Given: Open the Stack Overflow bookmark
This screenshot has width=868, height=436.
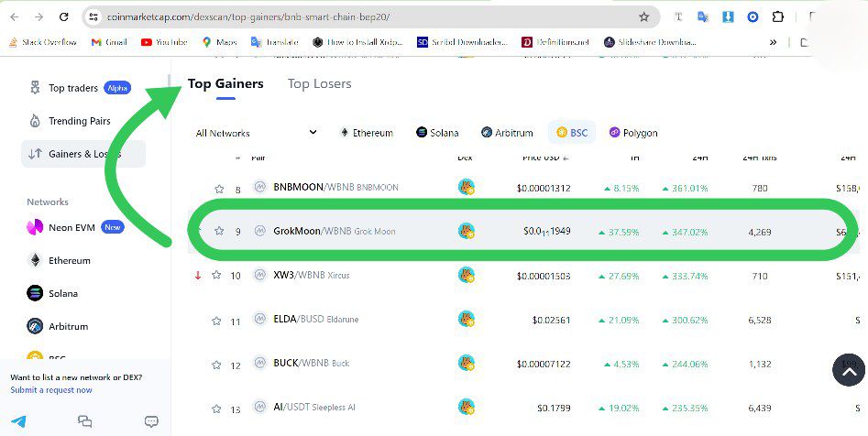Looking at the screenshot, I should [x=43, y=42].
